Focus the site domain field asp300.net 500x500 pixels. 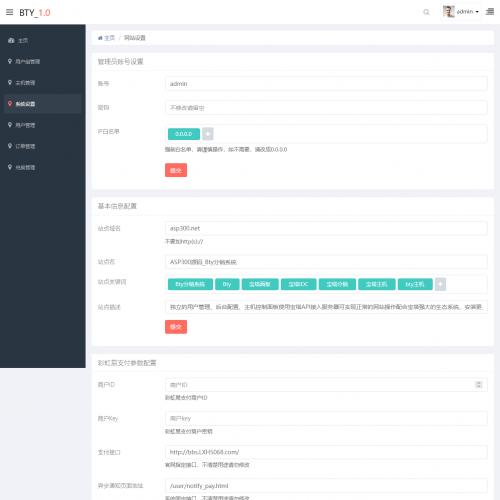pos(326,228)
